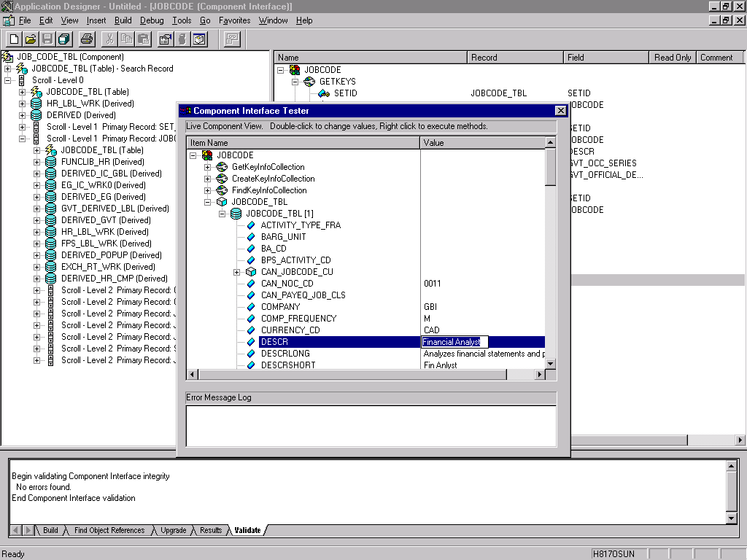Select DERIVED_POPUP (Derived) in component tree
The image size is (747, 560).
(x=112, y=255)
